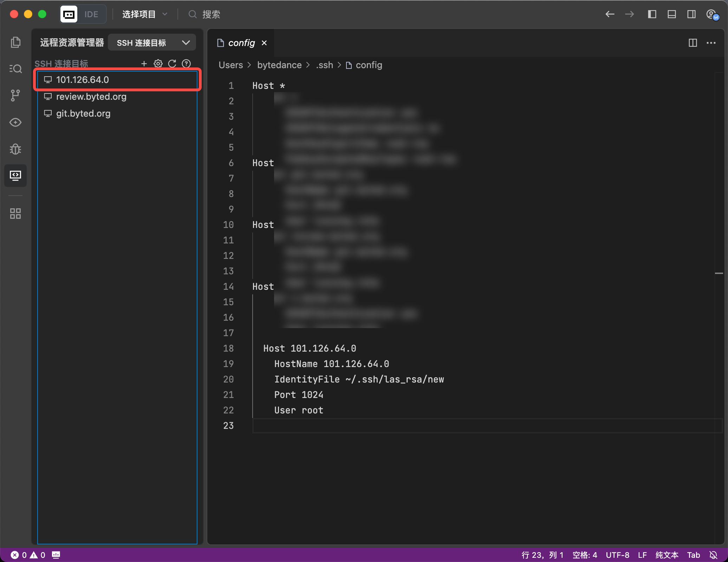Open SSH config via gear icon
728x562 pixels.
click(158, 64)
